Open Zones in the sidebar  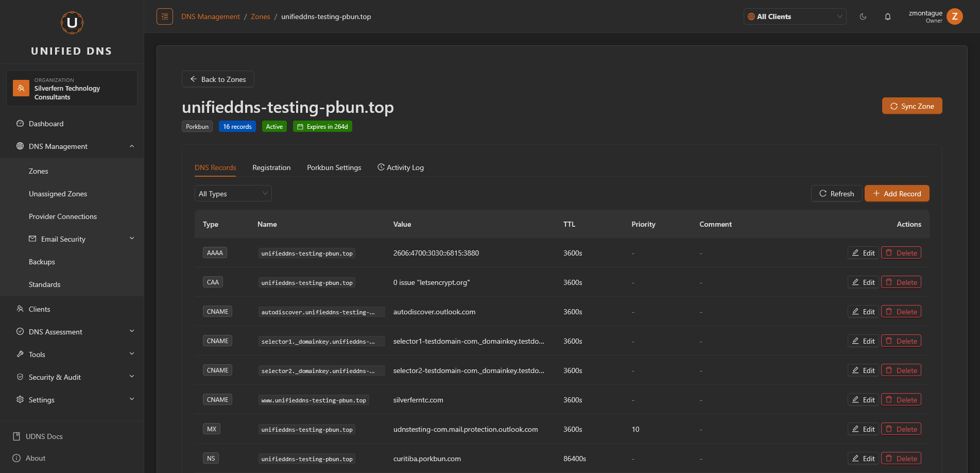[x=72, y=171]
